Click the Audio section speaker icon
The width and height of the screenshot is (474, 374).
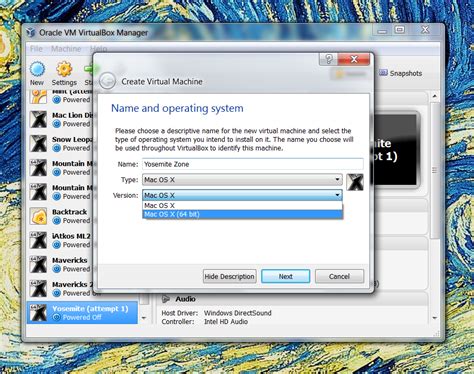coord(166,299)
